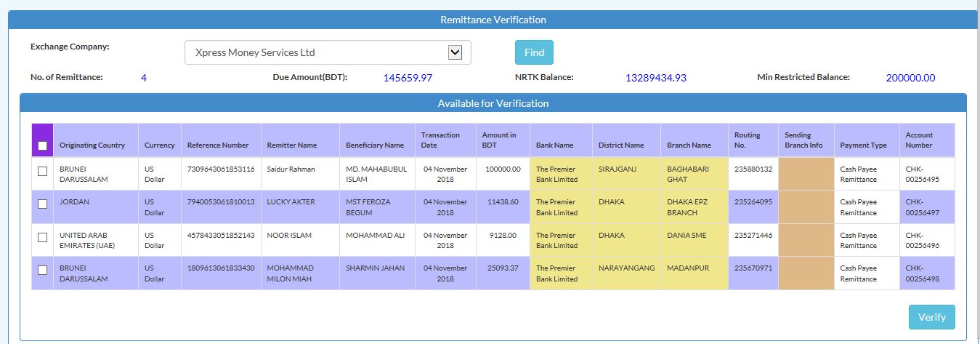Click account number CHK-00256496
980x344 pixels.
point(923,240)
